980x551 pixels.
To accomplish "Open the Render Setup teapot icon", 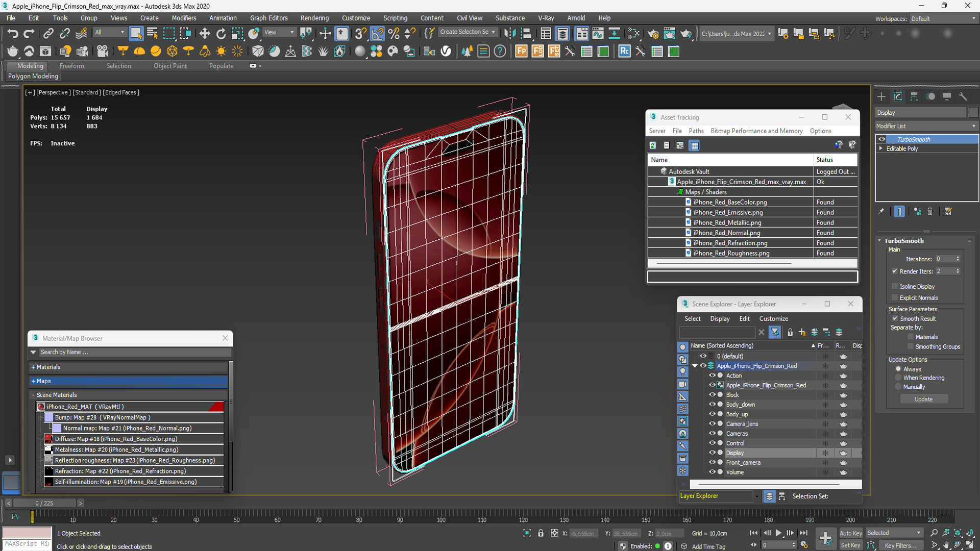I will pyautogui.click(x=653, y=34).
